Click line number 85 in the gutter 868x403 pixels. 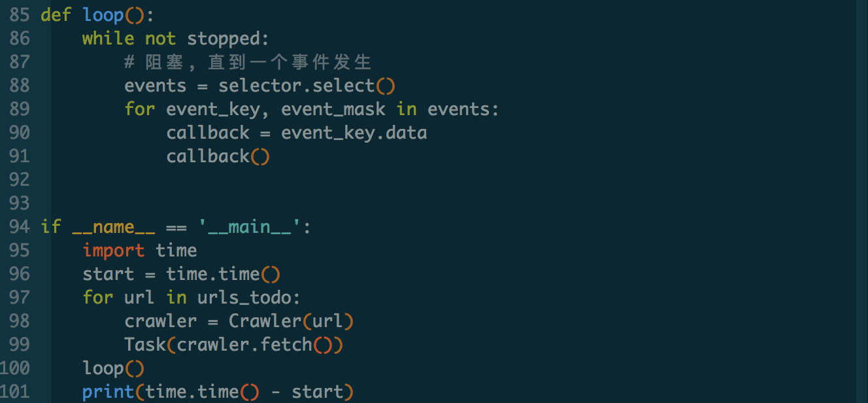[20, 15]
